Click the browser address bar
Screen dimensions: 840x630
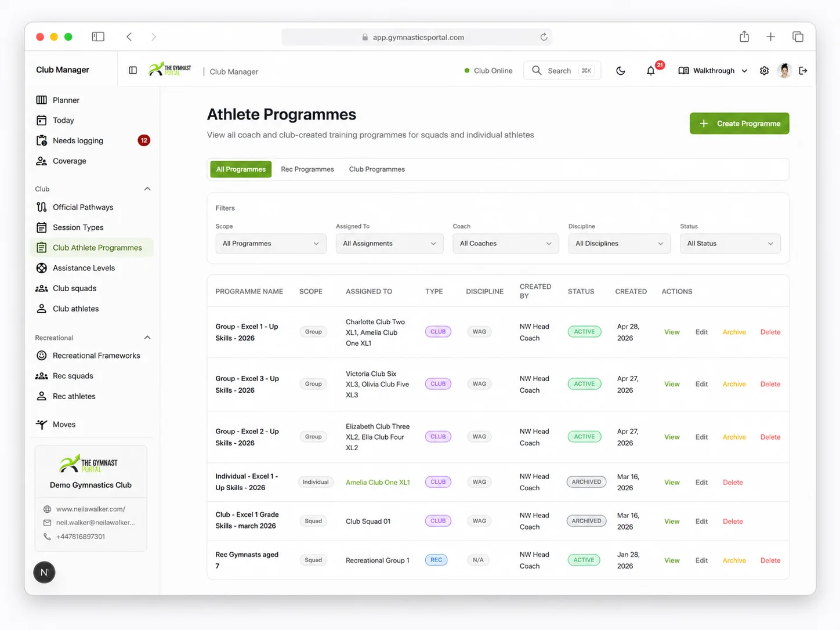coord(417,37)
